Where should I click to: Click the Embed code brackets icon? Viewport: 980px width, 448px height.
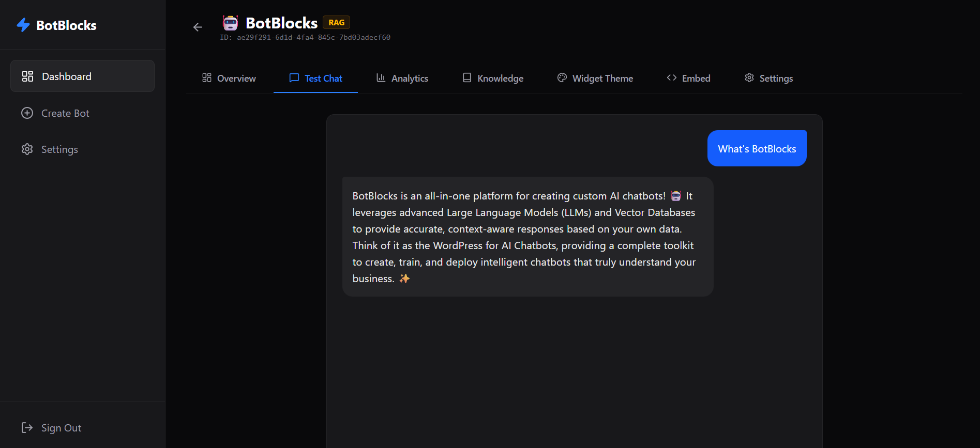tap(672, 78)
